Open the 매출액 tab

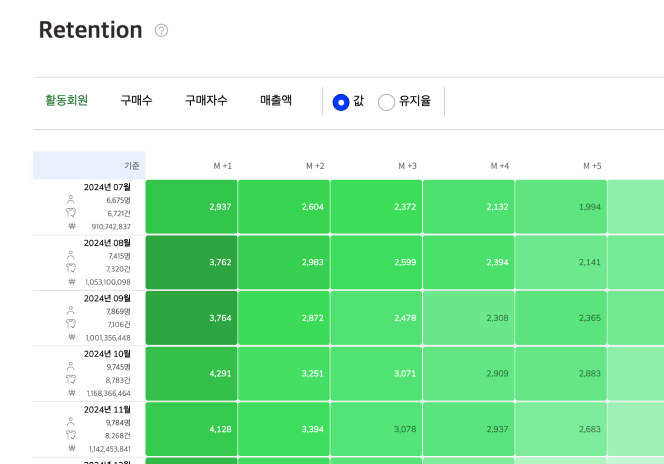tap(276, 101)
